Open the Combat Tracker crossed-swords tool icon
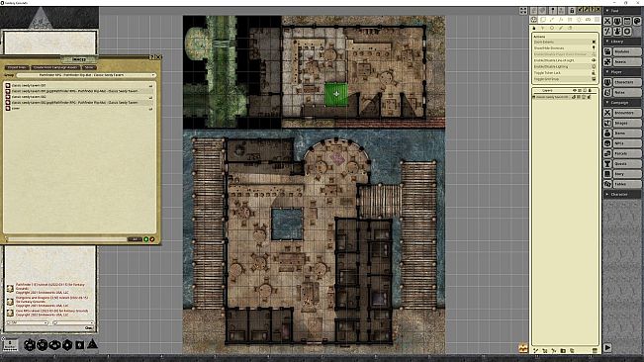 (x=607, y=21)
